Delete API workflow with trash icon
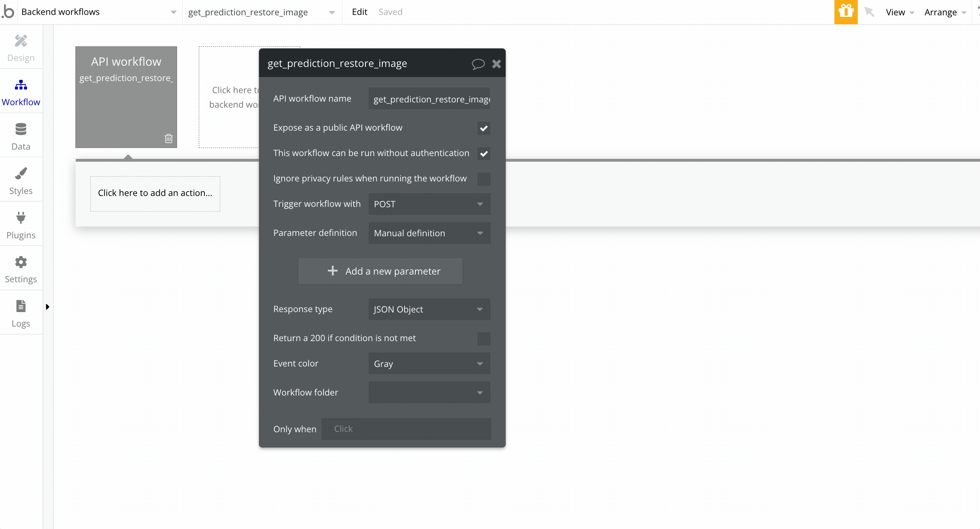Viewport: 980px width, 529px height. tap(169, 138)
